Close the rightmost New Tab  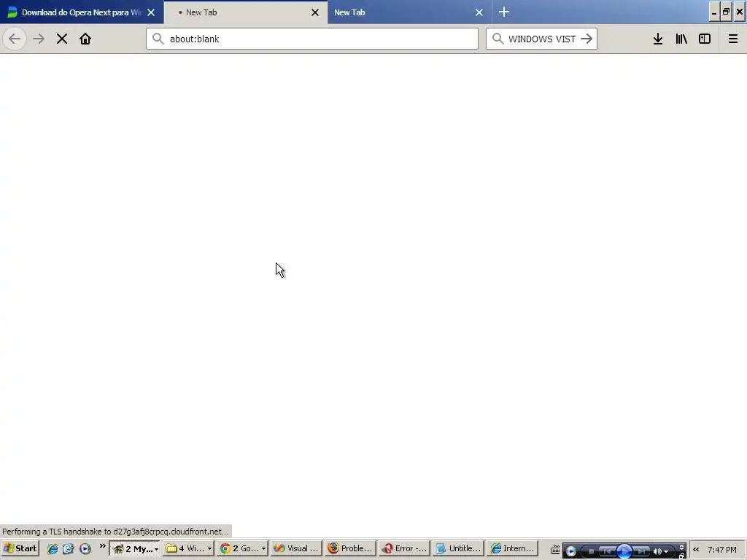(479, 12)
